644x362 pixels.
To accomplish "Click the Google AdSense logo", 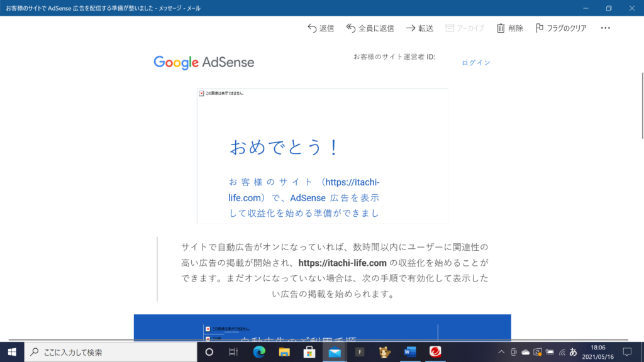I will point(204,62).
